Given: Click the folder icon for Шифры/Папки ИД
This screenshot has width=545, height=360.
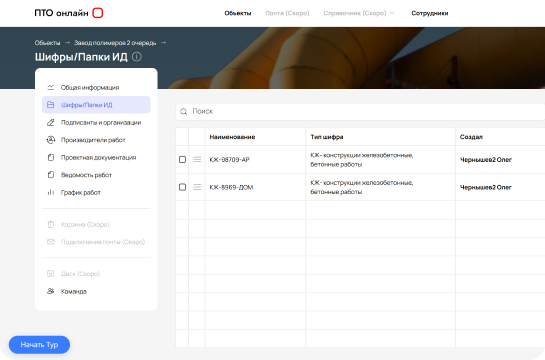Looking at the screenshot, I should pos(51,105).
